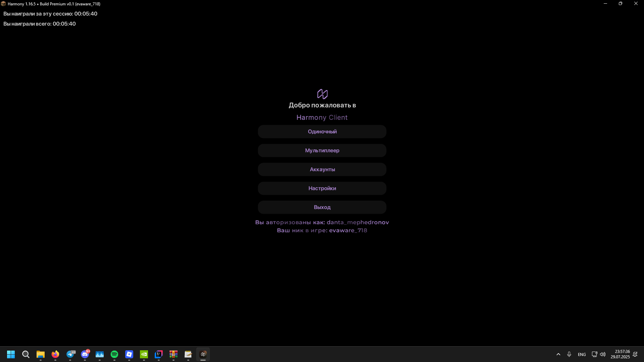
Task: Open WinRAR from the taskbar
Action: (x=174, y=354)
